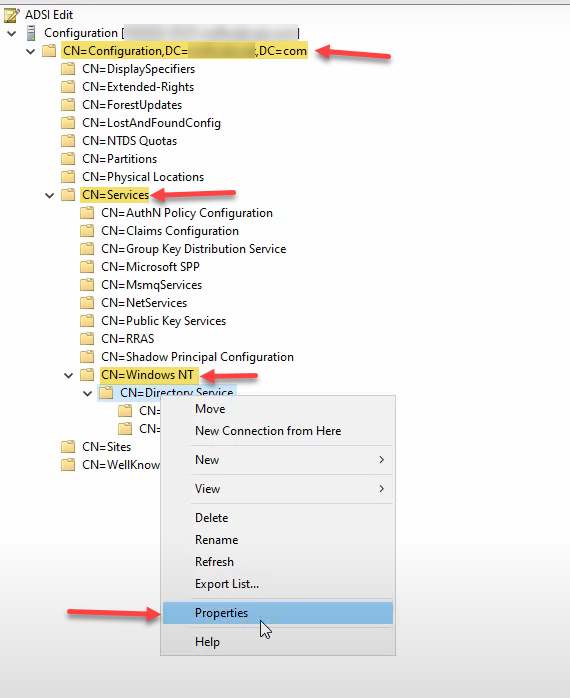Click the CN=AuthN Policy Configuration folder icon

[x=87, y=213]
